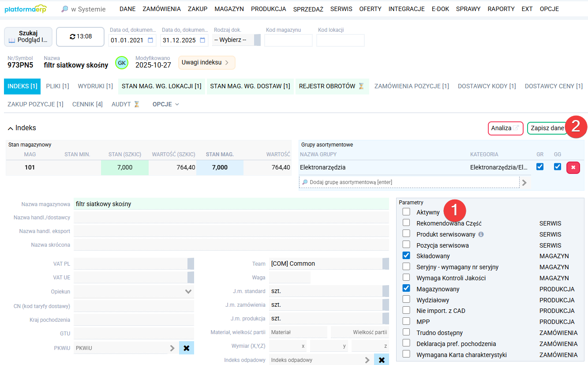Click the 'Uwagi indeksu' button
The height and width of the screenshot is (365, 588).
point(204,63)
